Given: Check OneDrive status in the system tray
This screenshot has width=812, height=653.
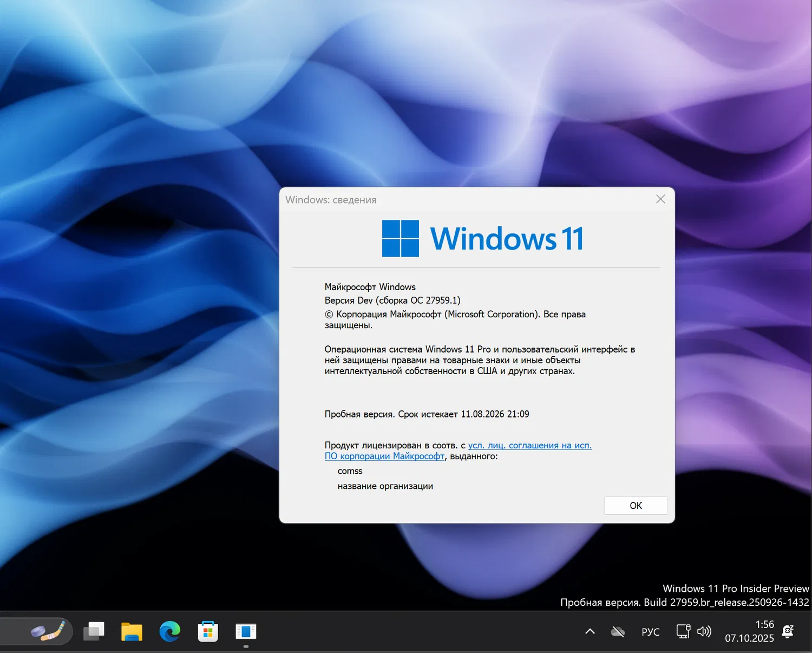Looking at the screenshot, I should tap(617, 631).
